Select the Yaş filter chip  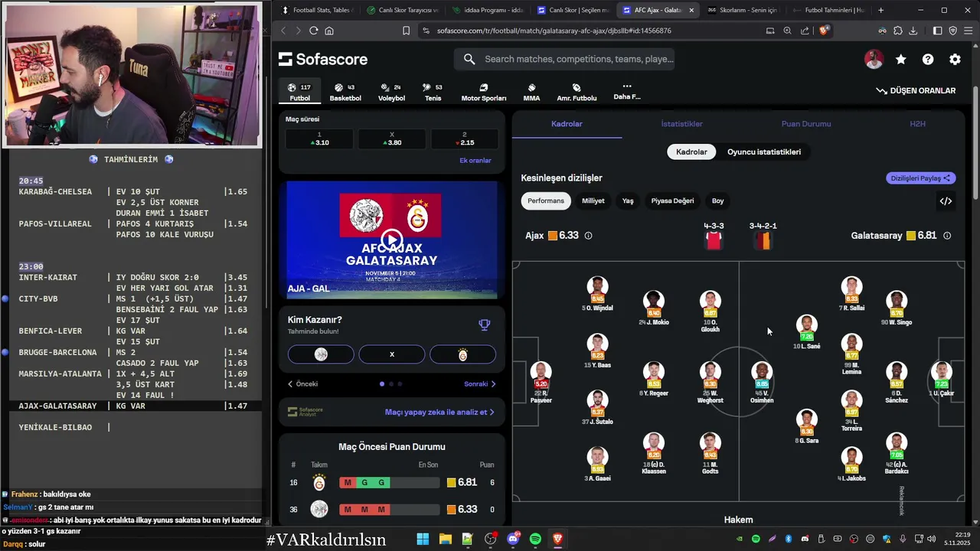(628, 201)
